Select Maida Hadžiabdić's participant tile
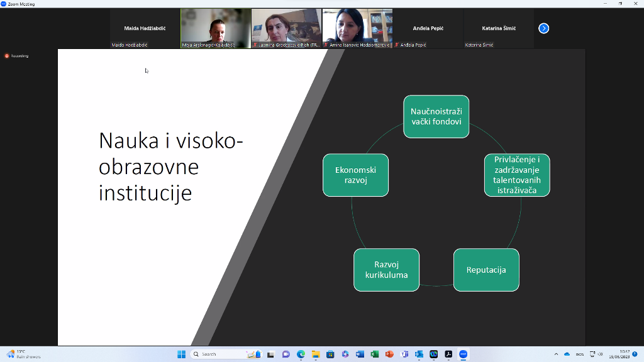The image size is (644, 362). 145,28
